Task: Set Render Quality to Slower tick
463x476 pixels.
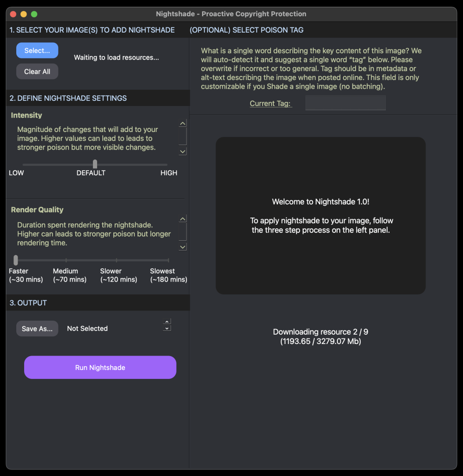Action: point(116,260)
